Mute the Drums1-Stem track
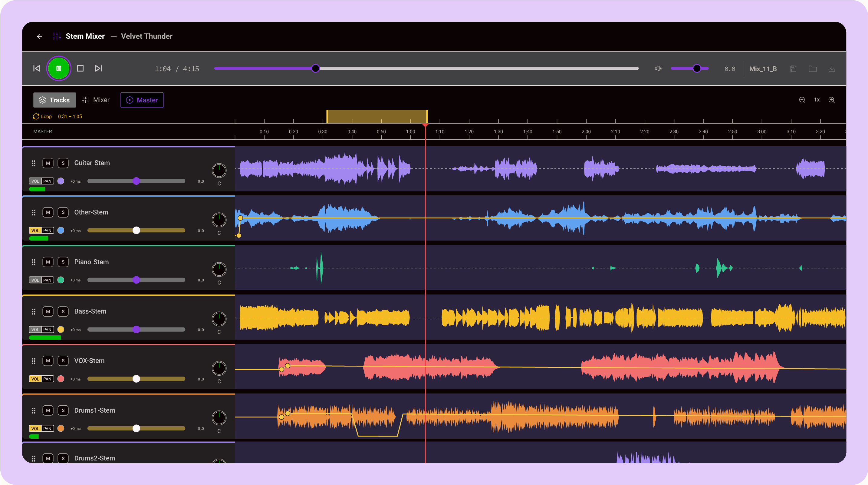Viewport: 868px width, 485px height. pyautogui.click(x=48, y=410)
